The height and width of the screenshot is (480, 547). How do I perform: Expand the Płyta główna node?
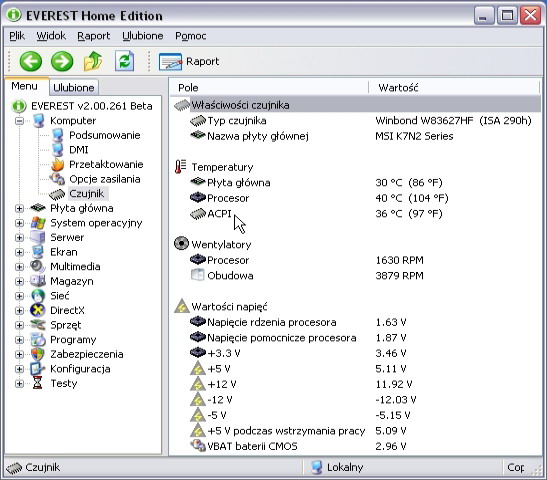[x=20, y=209]
